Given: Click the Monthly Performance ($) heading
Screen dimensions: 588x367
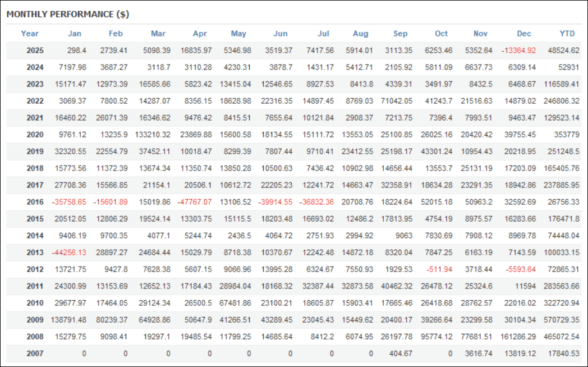Looking at the screenshot, I should coord(68,14).
